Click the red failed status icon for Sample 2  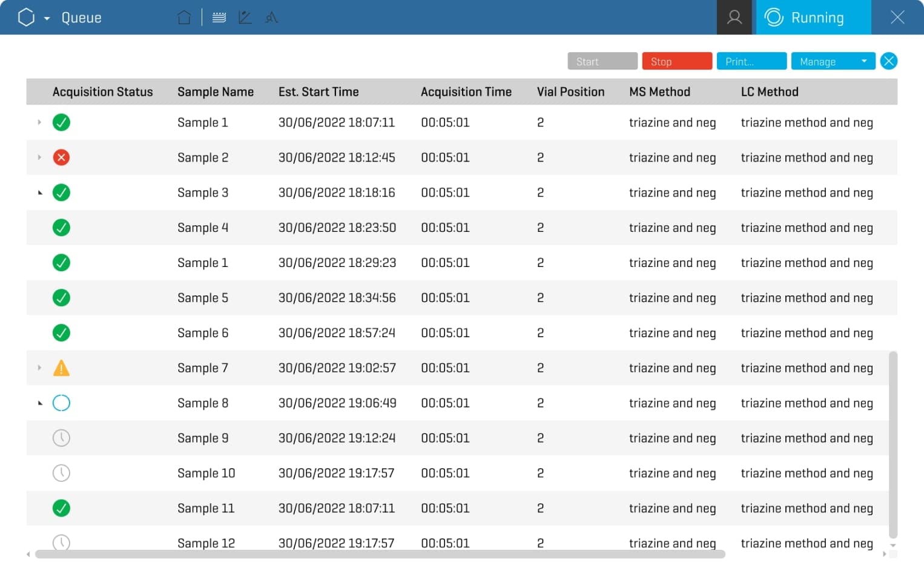click(61, 157)
